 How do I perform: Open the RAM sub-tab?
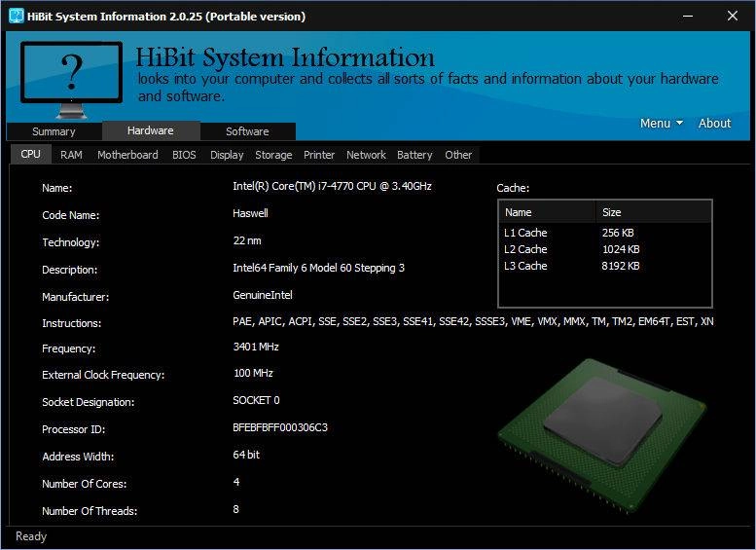coord(71,155)
